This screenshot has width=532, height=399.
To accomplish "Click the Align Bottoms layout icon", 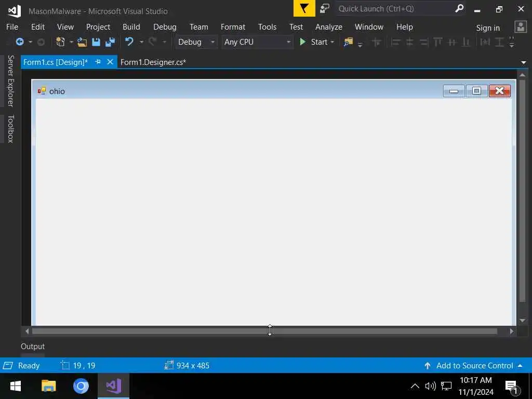I will click(466, 42).
